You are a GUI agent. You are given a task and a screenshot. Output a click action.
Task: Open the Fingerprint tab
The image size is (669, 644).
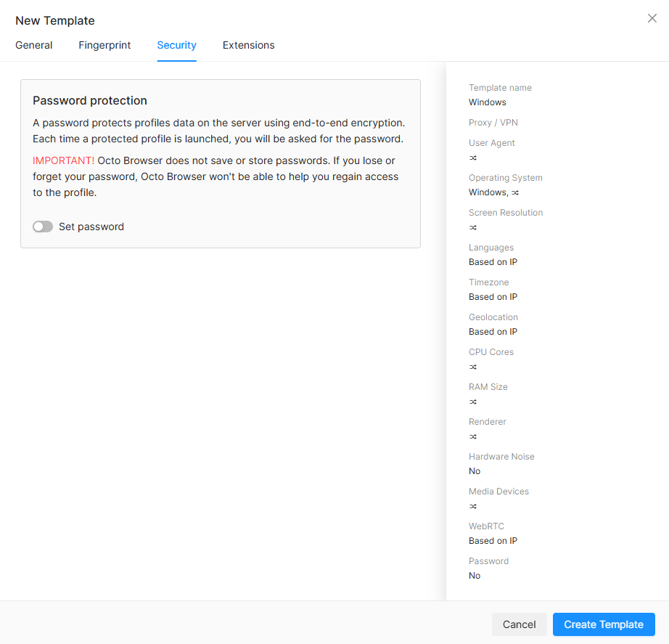pos(104,45)
